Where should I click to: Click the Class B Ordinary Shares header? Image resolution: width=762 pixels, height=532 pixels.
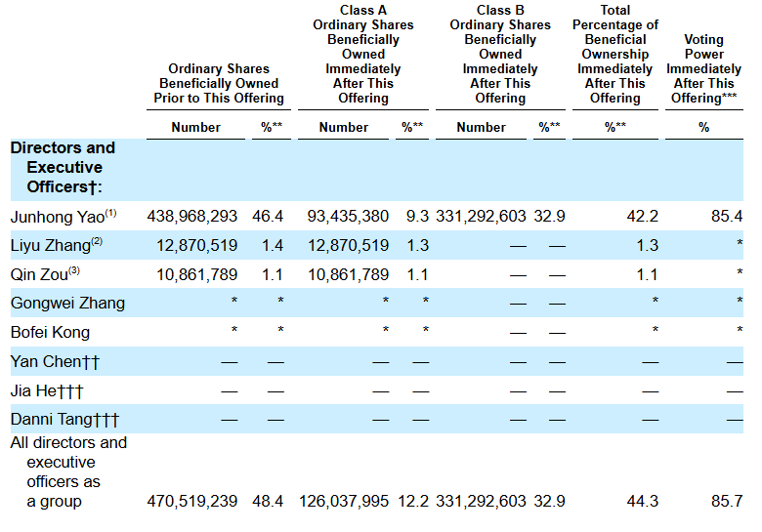[x=500, y=54]
